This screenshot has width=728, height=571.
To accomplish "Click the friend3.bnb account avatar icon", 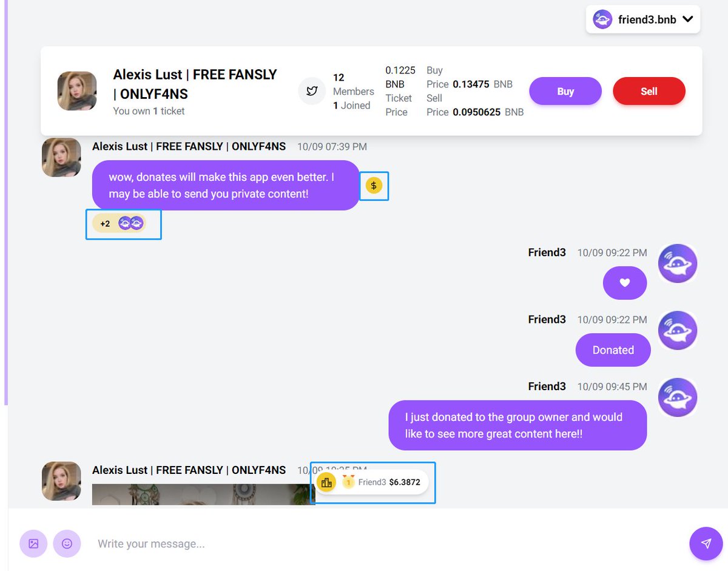I will (x=602, y=19).
